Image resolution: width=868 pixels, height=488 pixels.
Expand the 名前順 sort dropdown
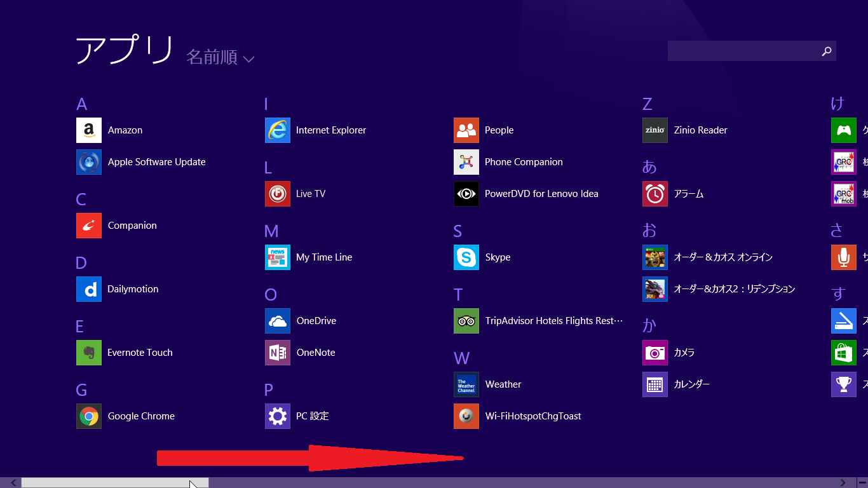[x=220, y=57]
